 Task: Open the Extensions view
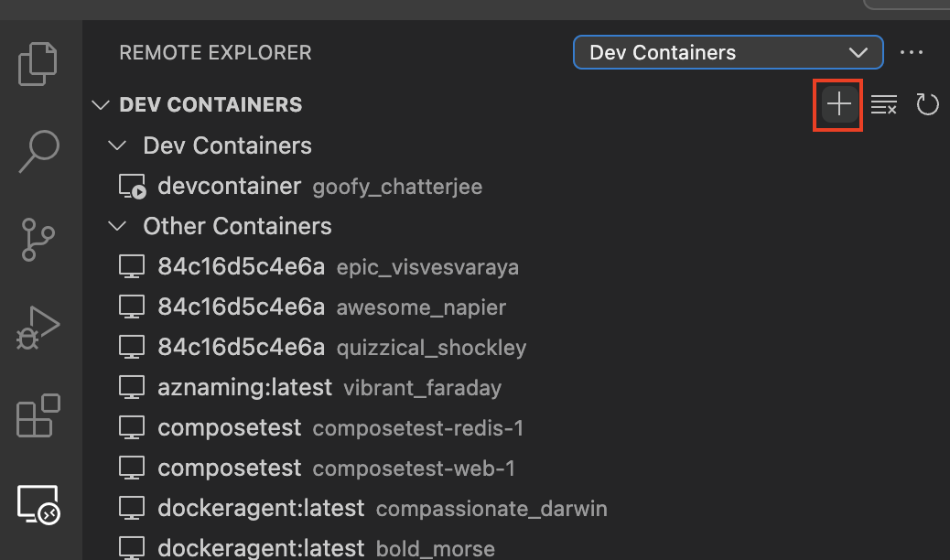pyautogui.click(x=37, y=415)
